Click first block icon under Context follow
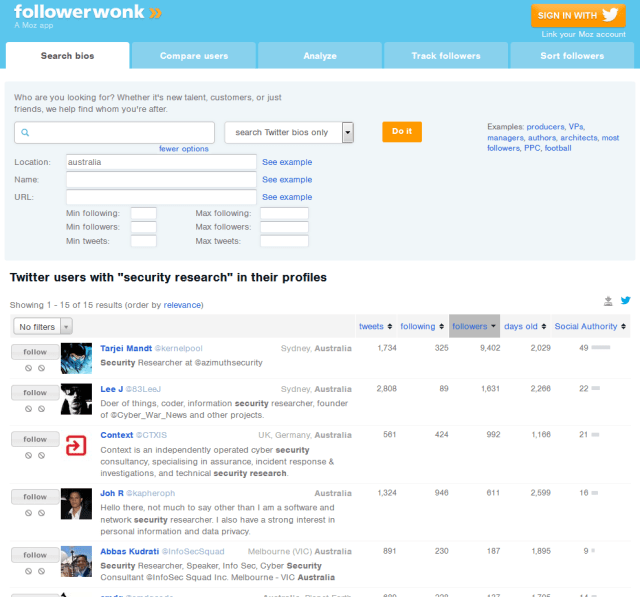Viewport: 640px width, 597px height. (x=28, y=455)
